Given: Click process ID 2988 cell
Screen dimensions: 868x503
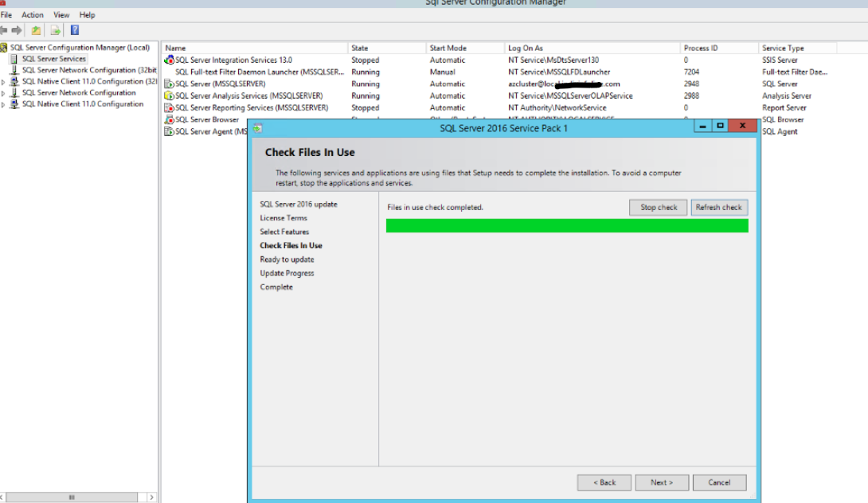Looking at the screenshot, I should 691,96.
